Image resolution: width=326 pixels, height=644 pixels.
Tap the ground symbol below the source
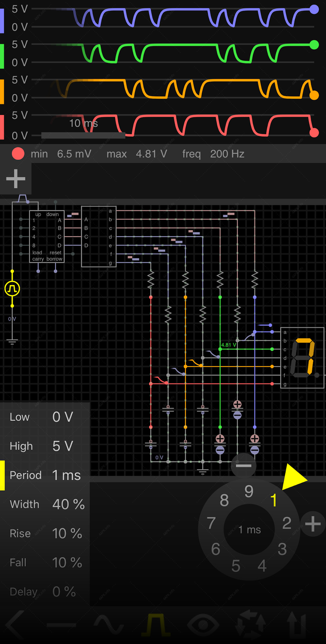pyautogui.click(x=12, y=342)
